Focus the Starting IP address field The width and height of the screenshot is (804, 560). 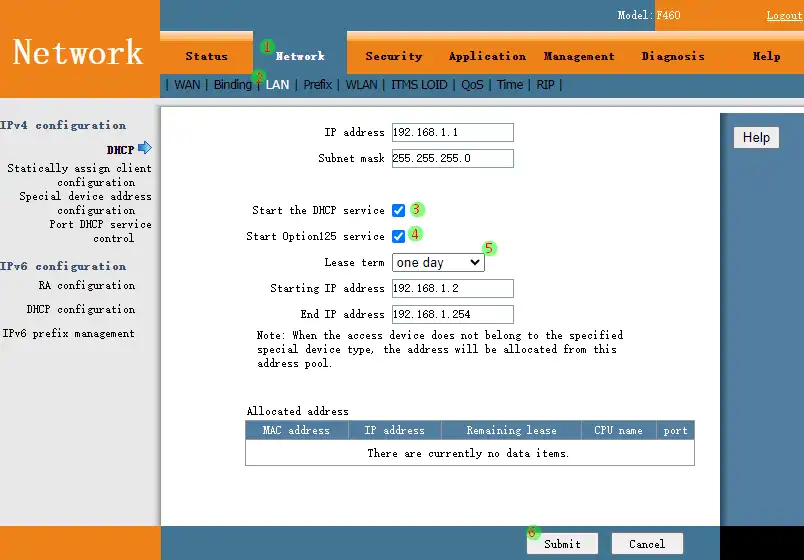(453, 288)
